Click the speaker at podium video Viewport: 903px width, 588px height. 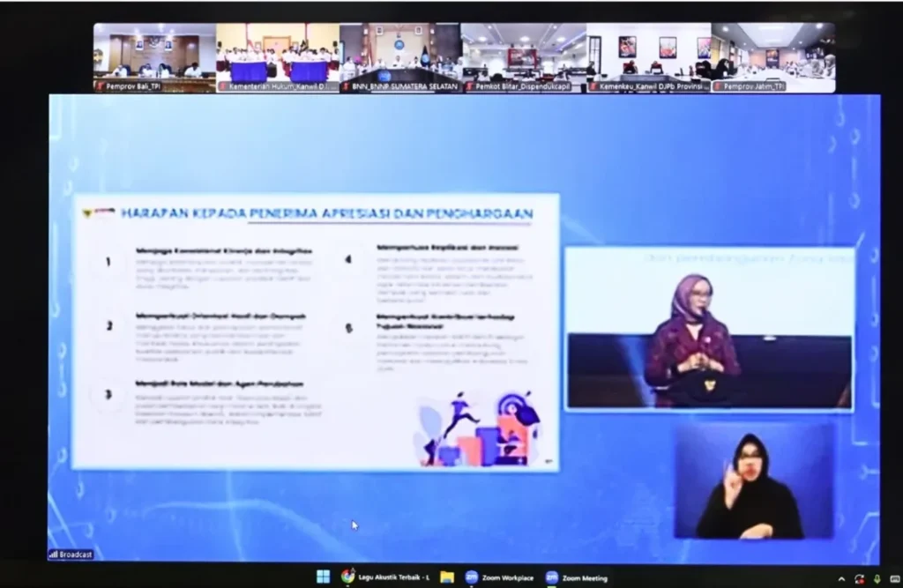pyautogui.click(x=709, y=328)
